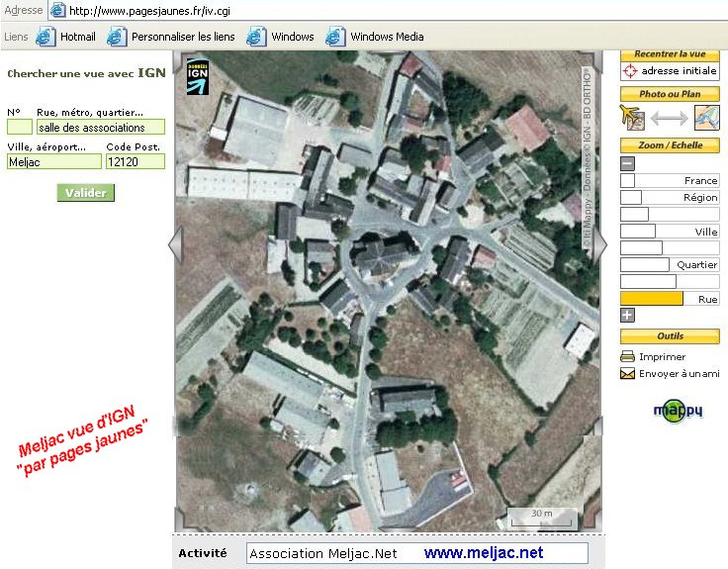
Task: Click the envelope icon to send to friend
Action: pos(627,374)
